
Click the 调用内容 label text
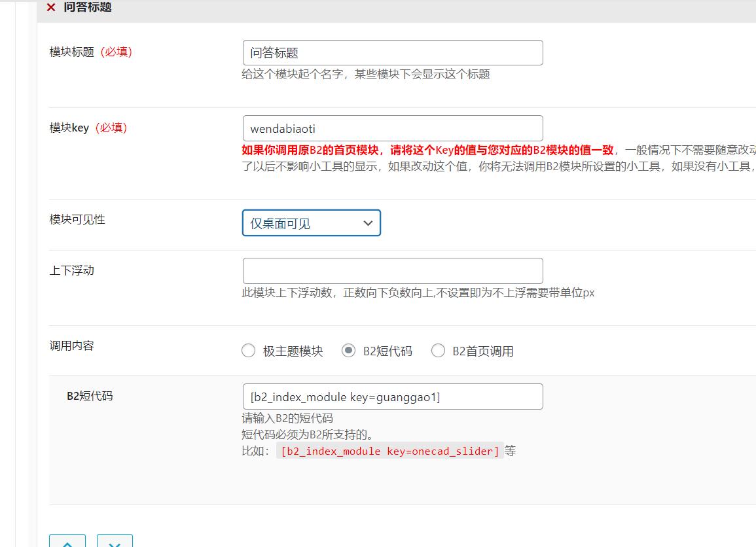[72, 345]
